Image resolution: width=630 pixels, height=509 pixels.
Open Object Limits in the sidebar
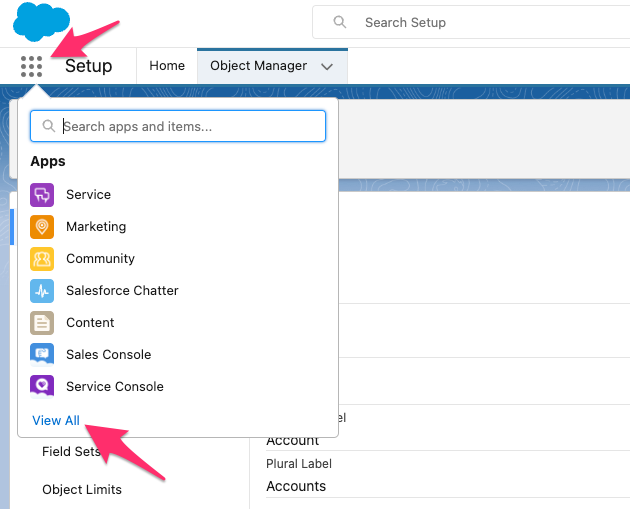[82, 490]
